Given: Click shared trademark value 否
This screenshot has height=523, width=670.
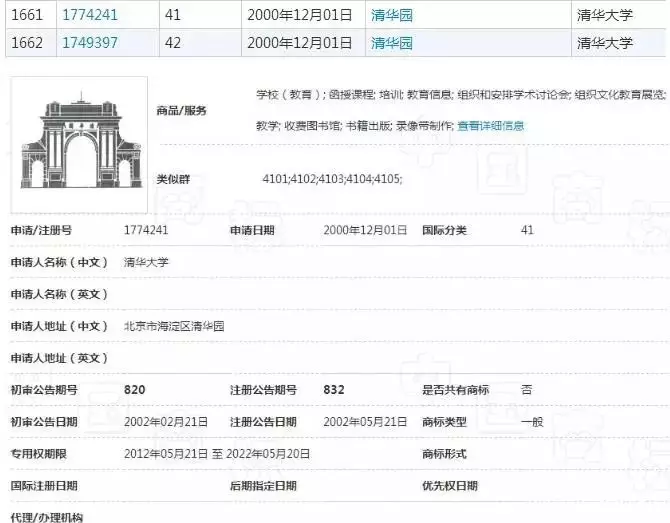Looking at the screenshot, I should tap(526, 390).
